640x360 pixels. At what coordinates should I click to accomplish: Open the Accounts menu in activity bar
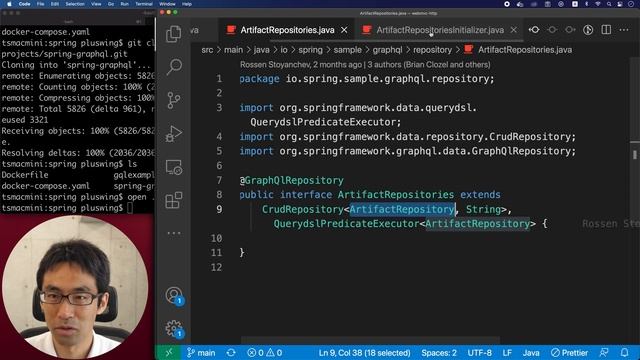[x=174, y=296]
